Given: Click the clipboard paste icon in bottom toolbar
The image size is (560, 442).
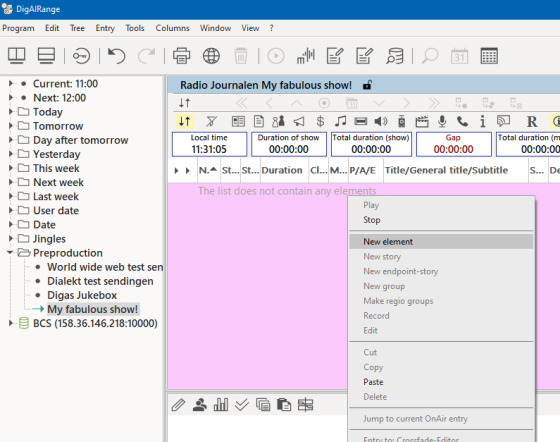Looking at the screenshot, I should [284, 405].
